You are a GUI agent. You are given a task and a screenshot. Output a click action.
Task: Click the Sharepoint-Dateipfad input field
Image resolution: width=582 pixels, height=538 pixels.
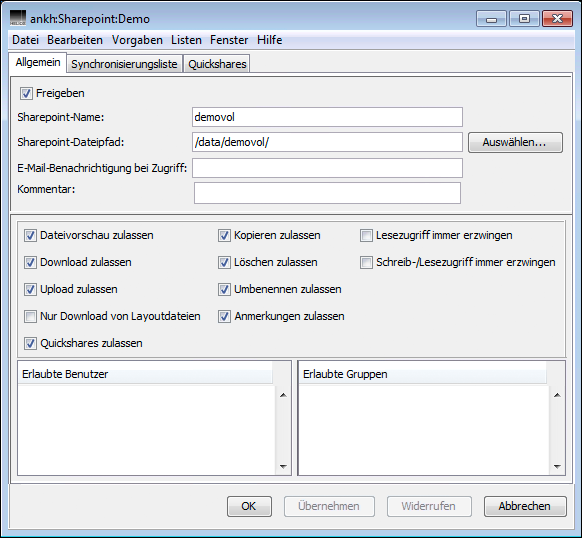tap(327, 142)
